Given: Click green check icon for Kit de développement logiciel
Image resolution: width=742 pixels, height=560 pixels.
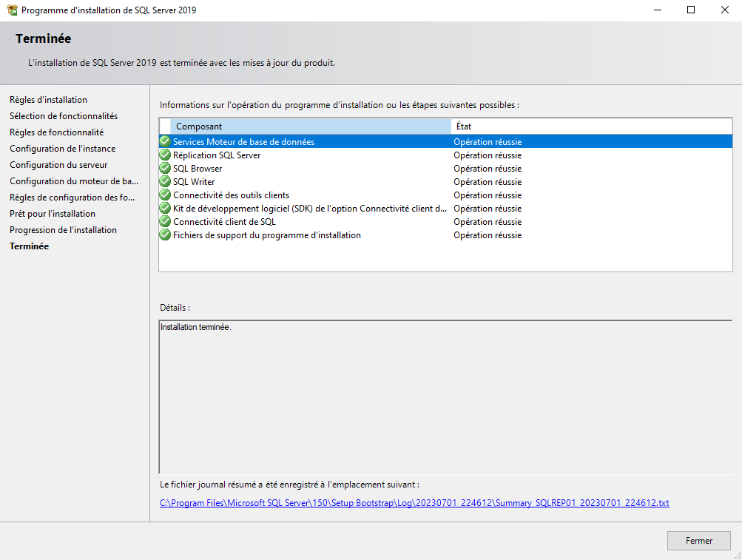Looking at the screenshot, I should pos(165,209).
